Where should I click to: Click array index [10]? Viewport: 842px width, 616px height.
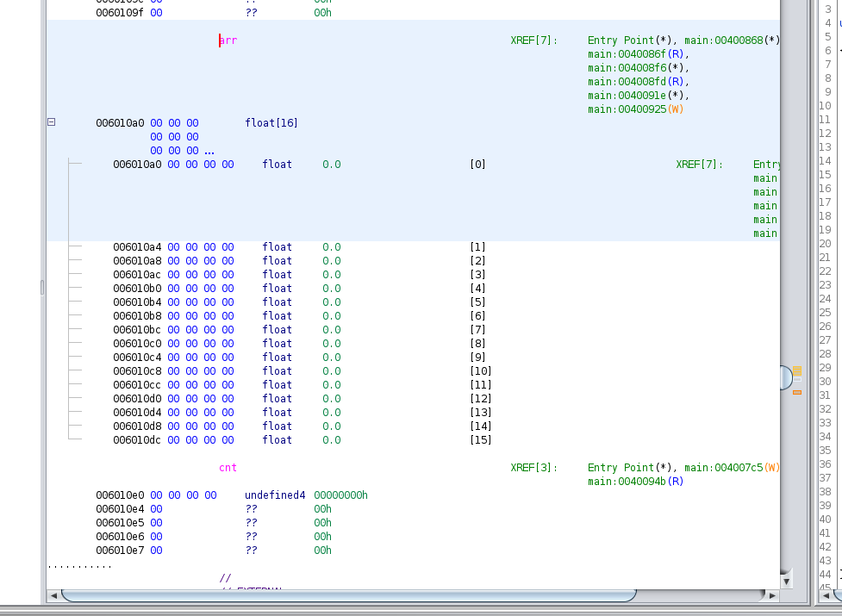click(x=481, y=370)
